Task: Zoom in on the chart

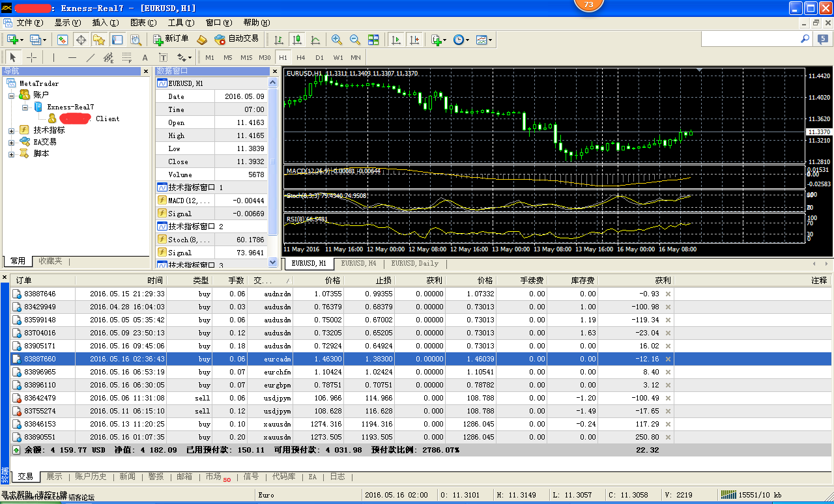Action: (x=337, y=40)
